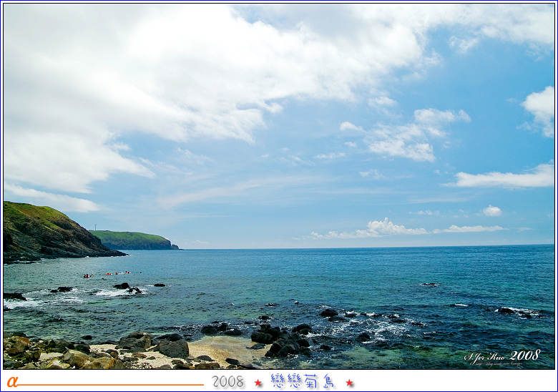Click the swimmers in the water near the cliff
Image resolution: width=558 pixels, height=392 pixels.
coord(107,274)
